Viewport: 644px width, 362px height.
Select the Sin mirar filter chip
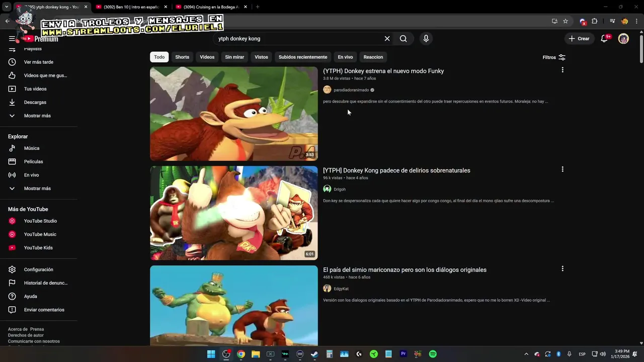coord(234,57)
